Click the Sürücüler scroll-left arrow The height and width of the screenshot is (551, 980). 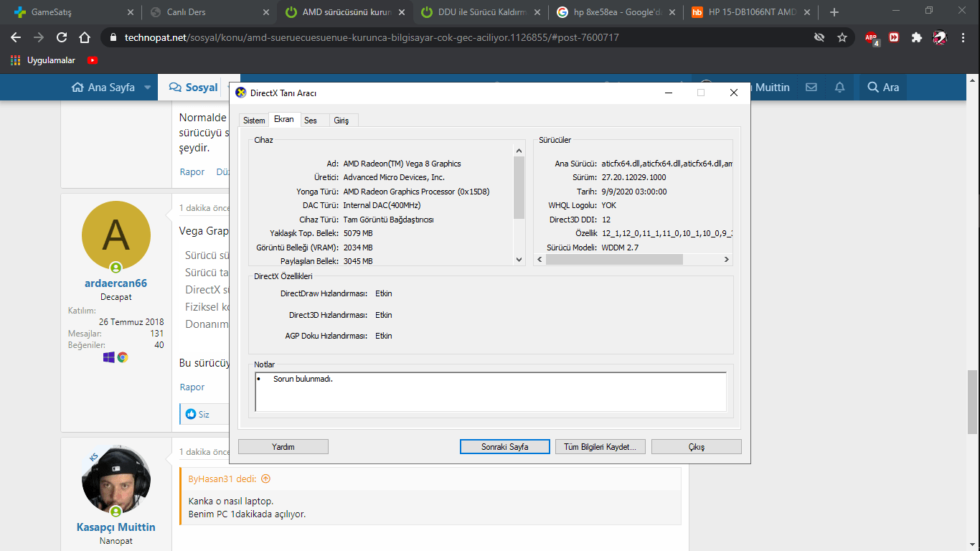[x=540, y=259]
